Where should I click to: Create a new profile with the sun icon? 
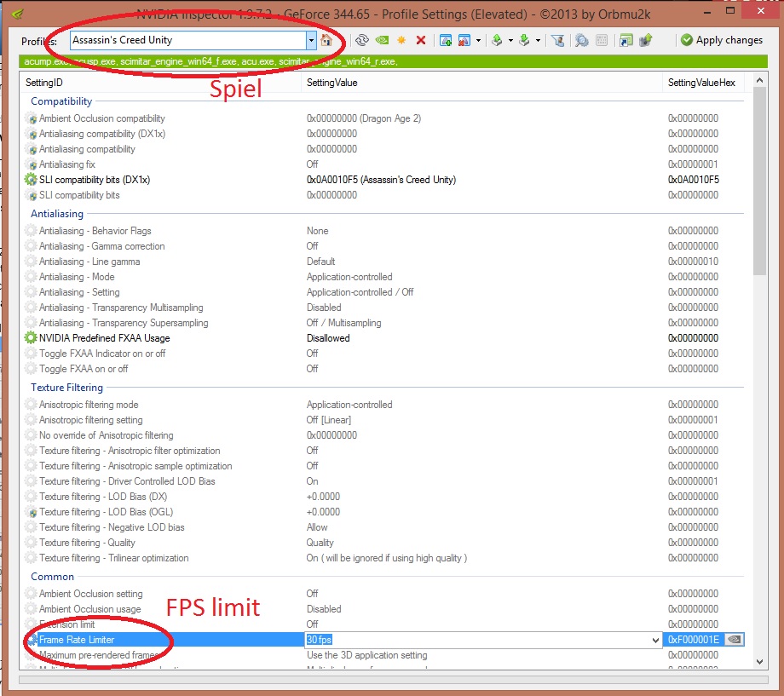[401, 41]
